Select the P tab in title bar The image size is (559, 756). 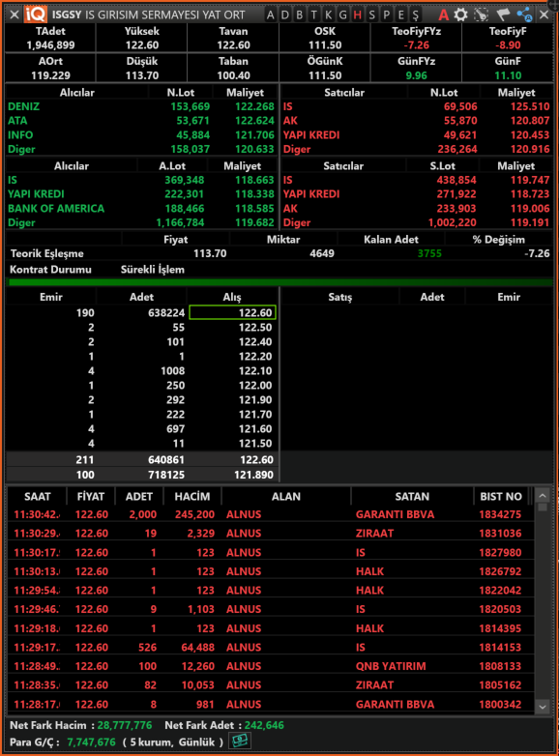pyautogui.click(x=386, y=15)
